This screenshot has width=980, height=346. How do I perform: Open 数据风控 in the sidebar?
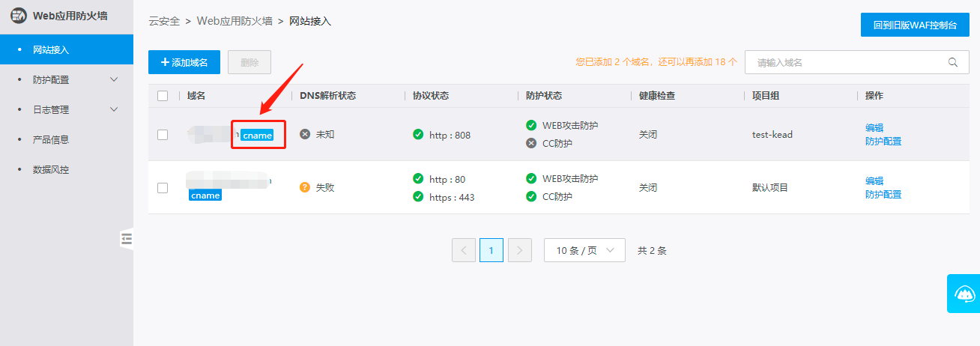click(51, 169)
